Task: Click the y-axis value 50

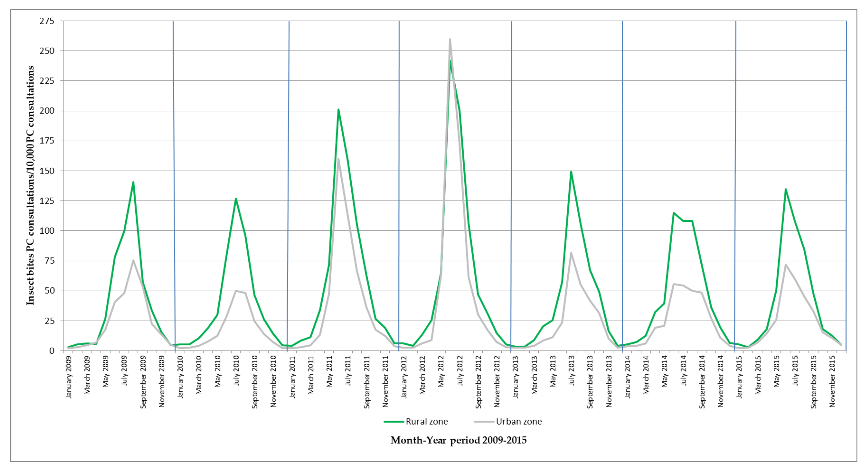Action: (50, 291)
